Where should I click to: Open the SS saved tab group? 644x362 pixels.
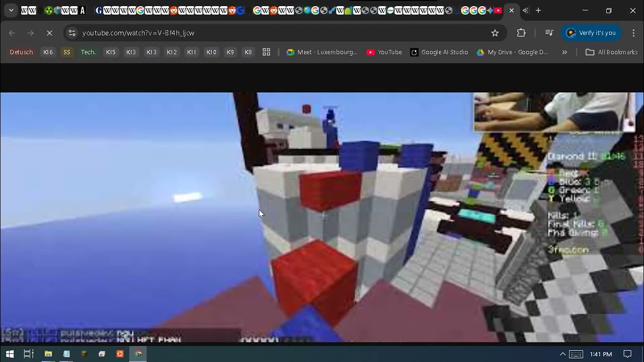[x=67, y=52]
